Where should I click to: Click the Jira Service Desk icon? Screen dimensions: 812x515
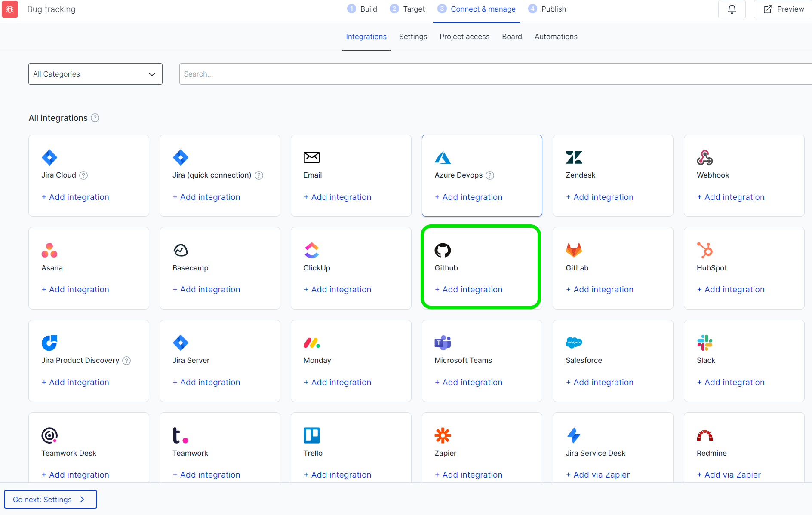(574, 435)
